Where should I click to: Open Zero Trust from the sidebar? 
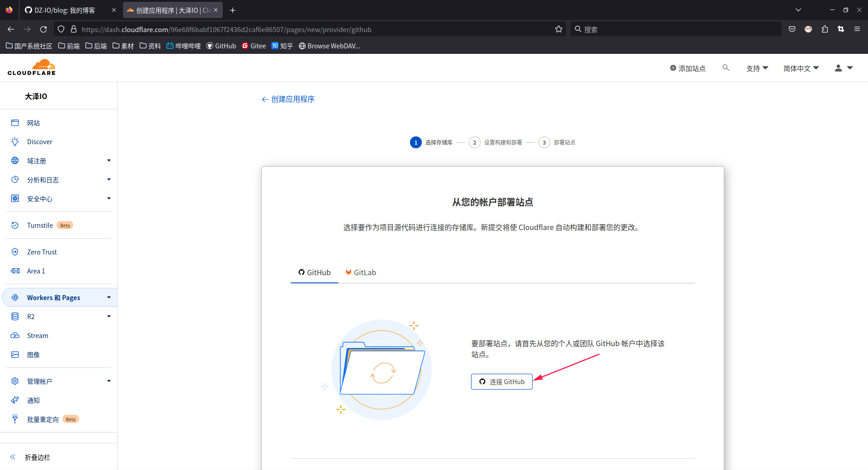click(x=42, y=252)
